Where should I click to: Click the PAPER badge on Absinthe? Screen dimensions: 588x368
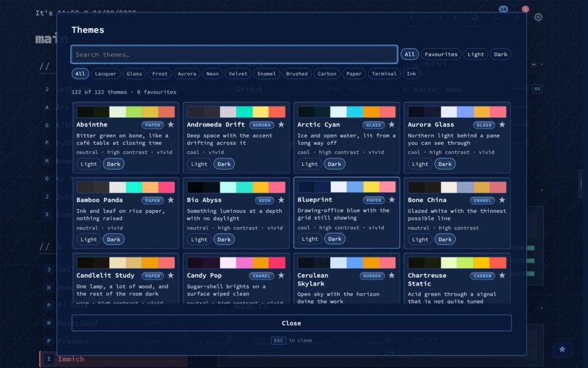153,125
